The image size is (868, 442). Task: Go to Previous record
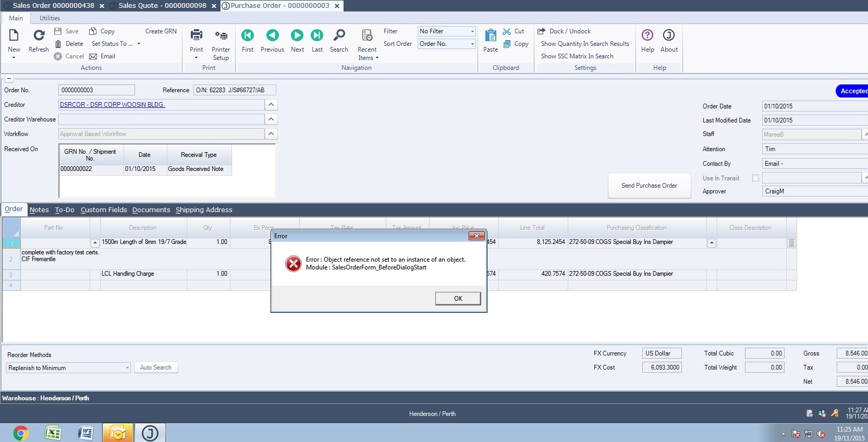(x=272, y=35)
